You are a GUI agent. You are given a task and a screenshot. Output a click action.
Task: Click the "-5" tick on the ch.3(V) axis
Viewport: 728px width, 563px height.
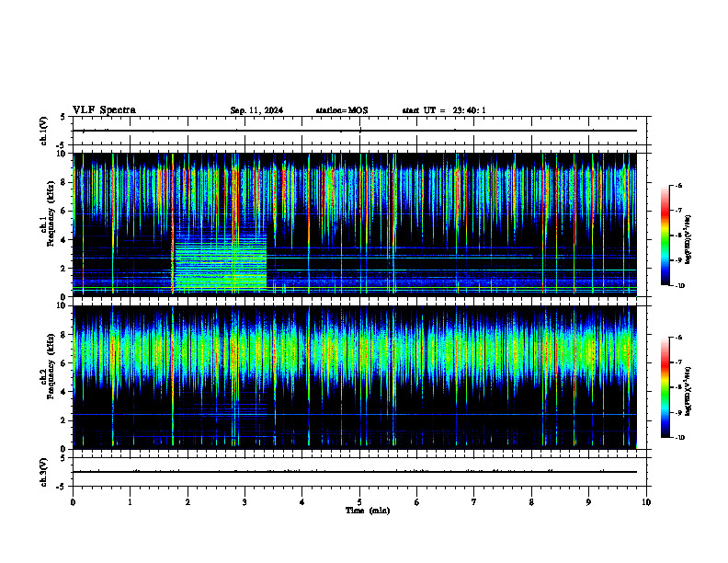click(63, 487)
